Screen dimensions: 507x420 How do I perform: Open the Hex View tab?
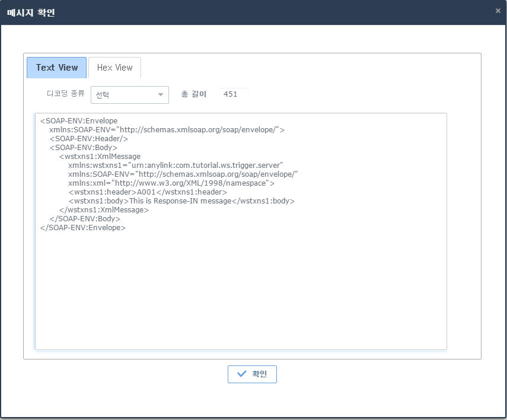pyautogui.click(x=114, y=68)
